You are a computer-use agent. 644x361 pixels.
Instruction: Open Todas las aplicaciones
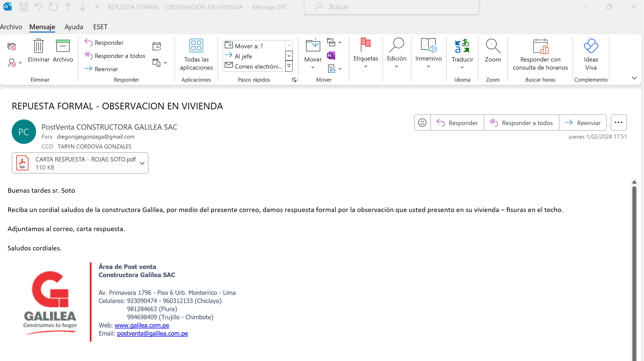point(196,55)
